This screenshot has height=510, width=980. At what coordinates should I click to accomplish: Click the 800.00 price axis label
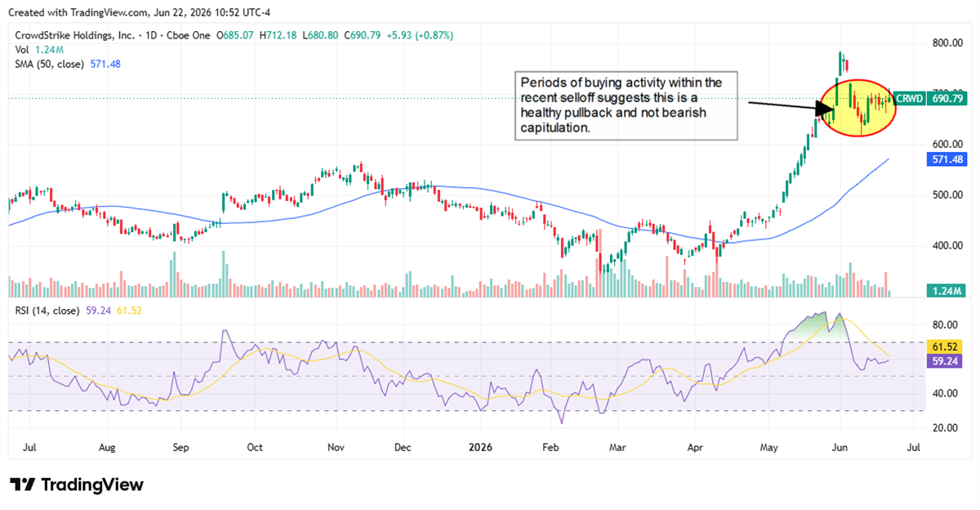click(x=947, y=43)
